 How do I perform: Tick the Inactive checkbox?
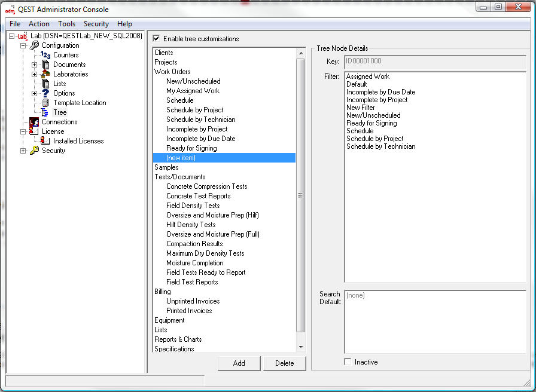(348, 362)
